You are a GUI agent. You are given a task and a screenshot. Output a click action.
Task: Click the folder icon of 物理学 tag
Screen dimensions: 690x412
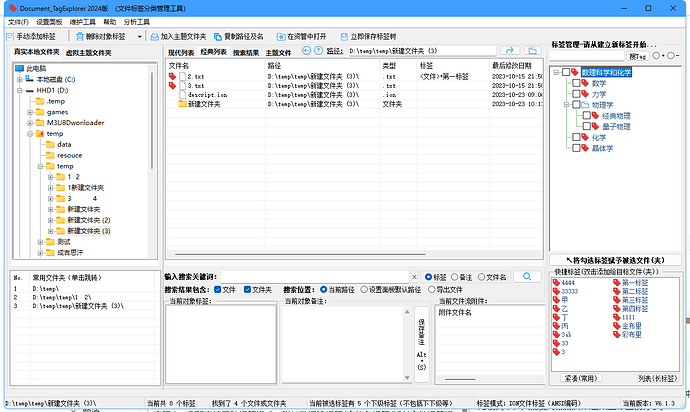pyautogui.click(x=585, y=105)
